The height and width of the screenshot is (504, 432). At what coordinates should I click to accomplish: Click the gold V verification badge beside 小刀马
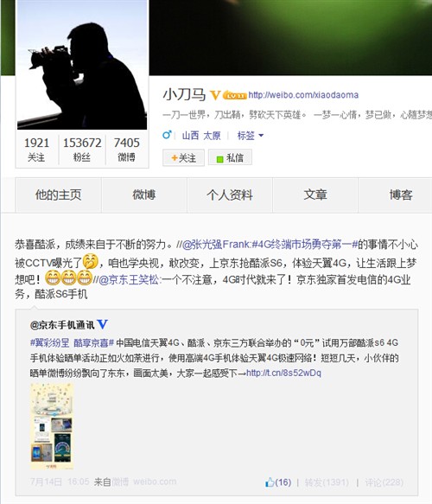[215, 95]
